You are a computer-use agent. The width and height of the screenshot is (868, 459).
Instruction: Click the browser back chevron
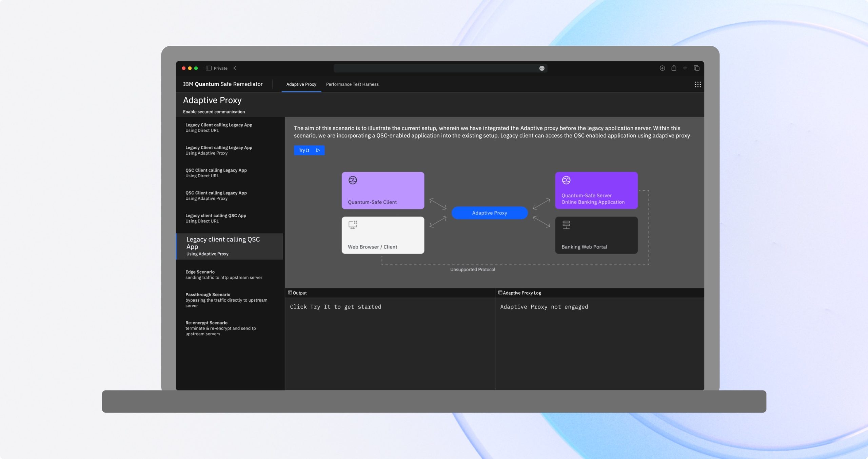point(235,68)
